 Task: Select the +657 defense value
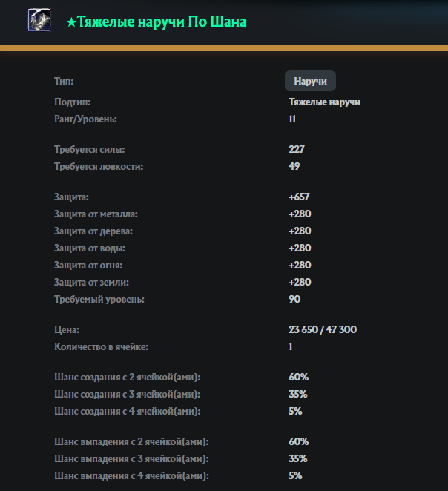point(299,197)
